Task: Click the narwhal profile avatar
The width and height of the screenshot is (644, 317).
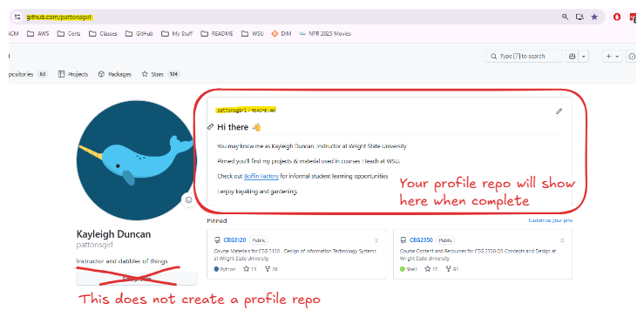Action: 137,160
